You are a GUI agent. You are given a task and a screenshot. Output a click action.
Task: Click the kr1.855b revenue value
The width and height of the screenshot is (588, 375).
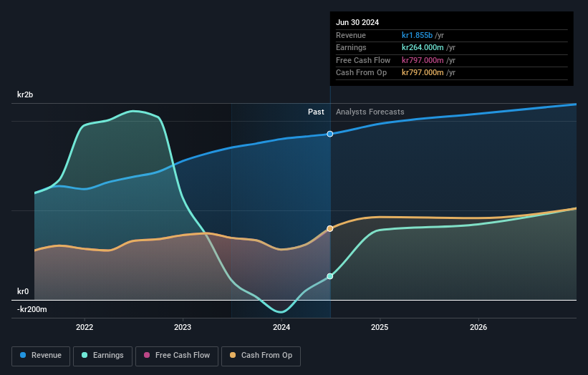417,35
